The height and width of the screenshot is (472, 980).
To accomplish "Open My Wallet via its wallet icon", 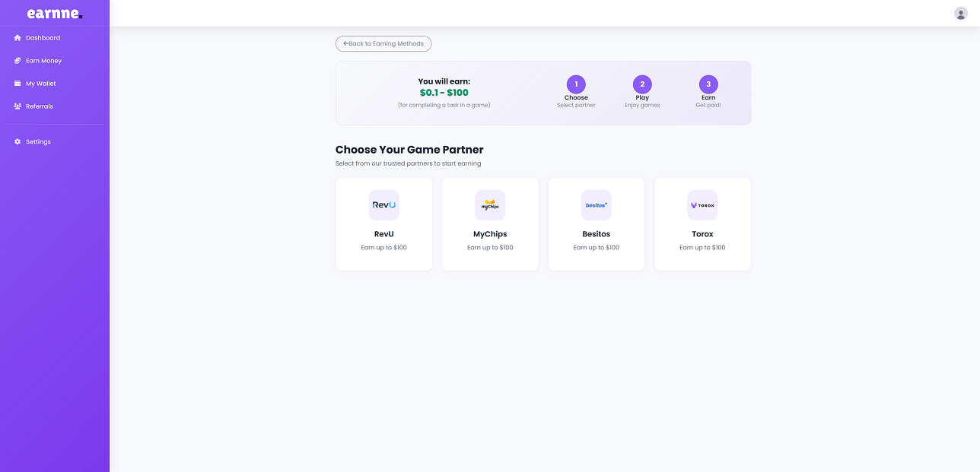I will 16,83.
